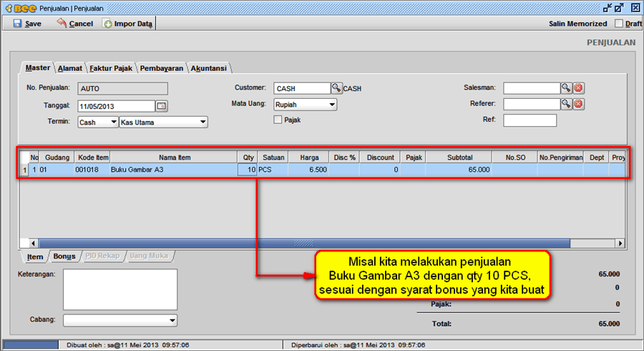This screenshot has height=351, width=644.
Task: Click the Cancel button label
Action: 81,24
